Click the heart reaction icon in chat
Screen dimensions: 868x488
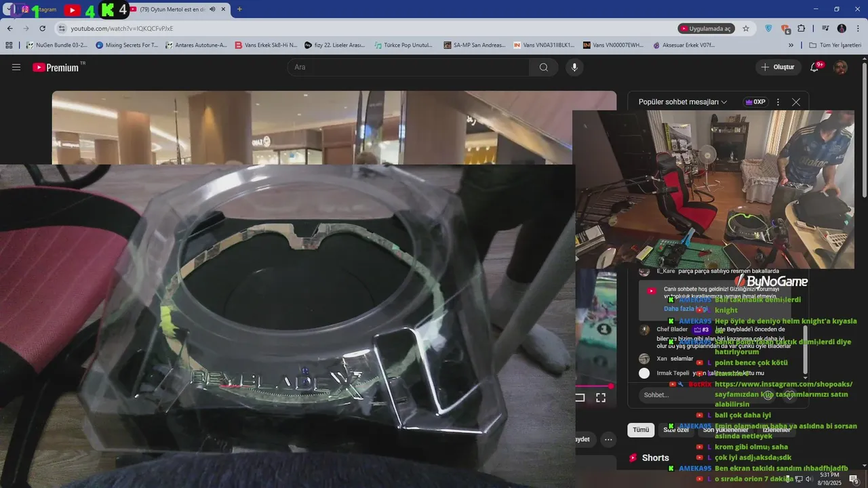click(x=790, y=394)
